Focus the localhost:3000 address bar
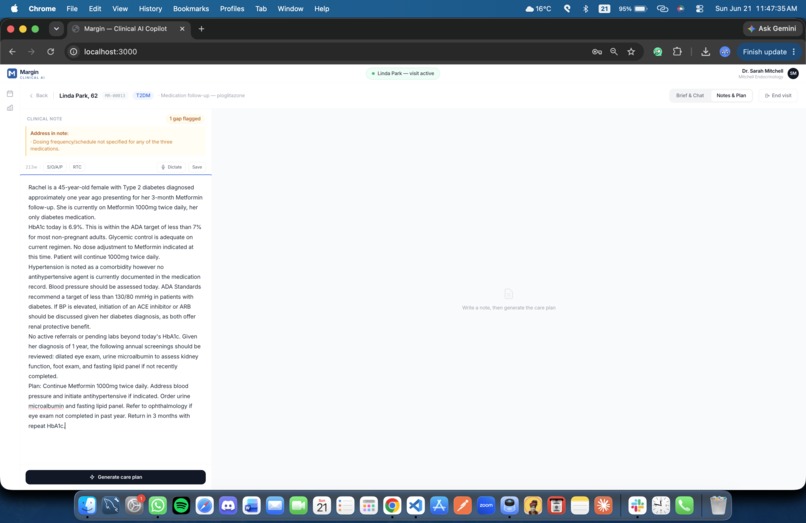 329,52
